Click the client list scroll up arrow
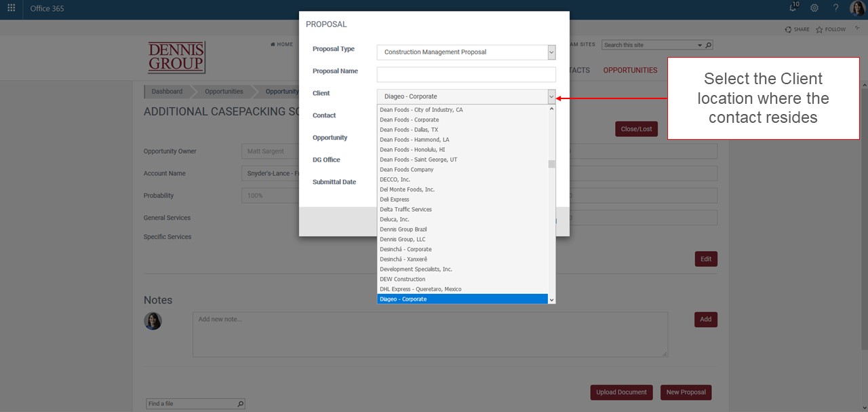 coord(551,109)
